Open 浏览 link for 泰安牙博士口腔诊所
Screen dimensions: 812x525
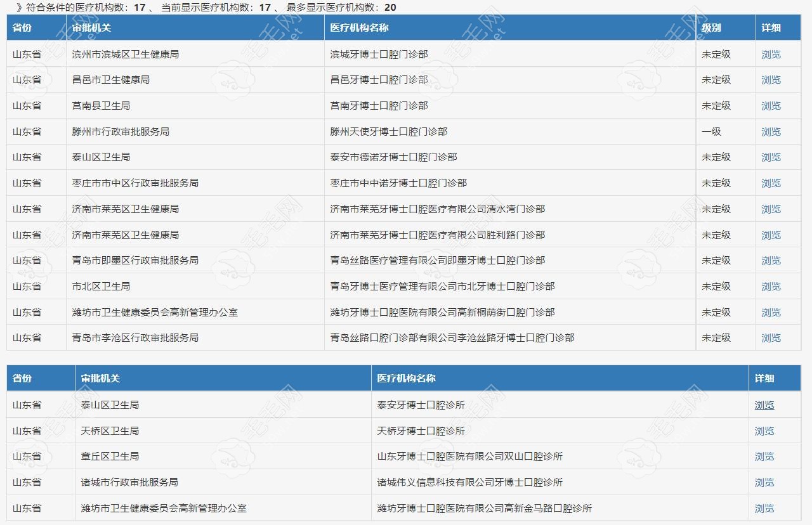point(764,405)
